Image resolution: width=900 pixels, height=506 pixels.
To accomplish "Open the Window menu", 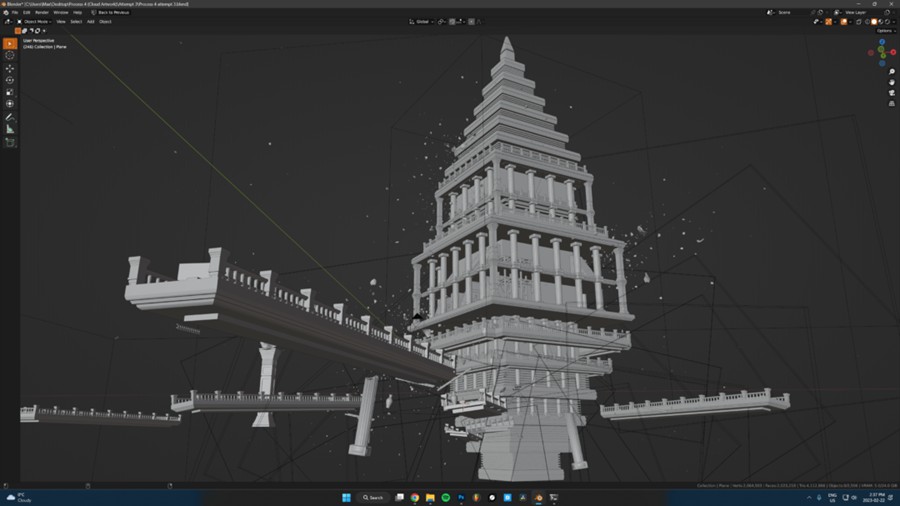I will 60,12.
